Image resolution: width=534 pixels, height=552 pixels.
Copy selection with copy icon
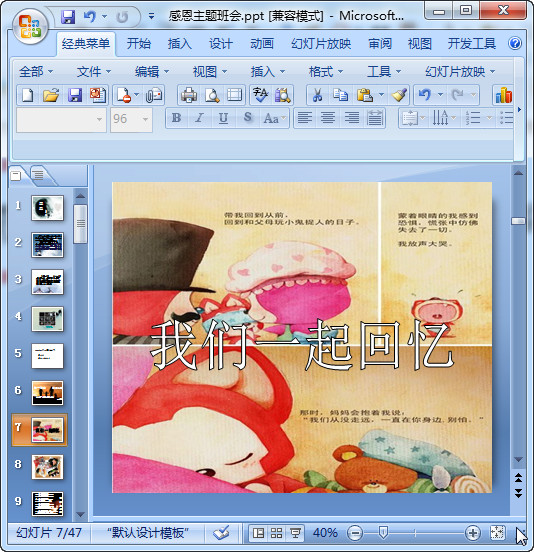(340, 95)
